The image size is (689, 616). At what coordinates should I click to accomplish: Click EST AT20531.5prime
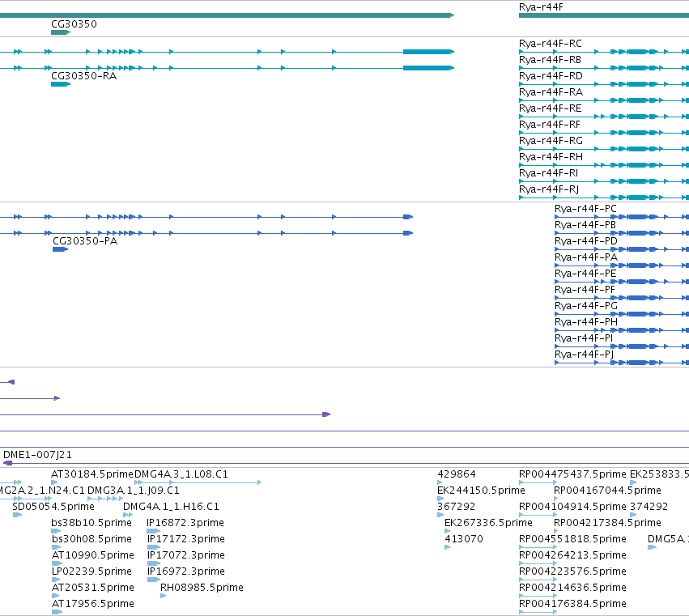pyautogui.click(x=93, y=588)
